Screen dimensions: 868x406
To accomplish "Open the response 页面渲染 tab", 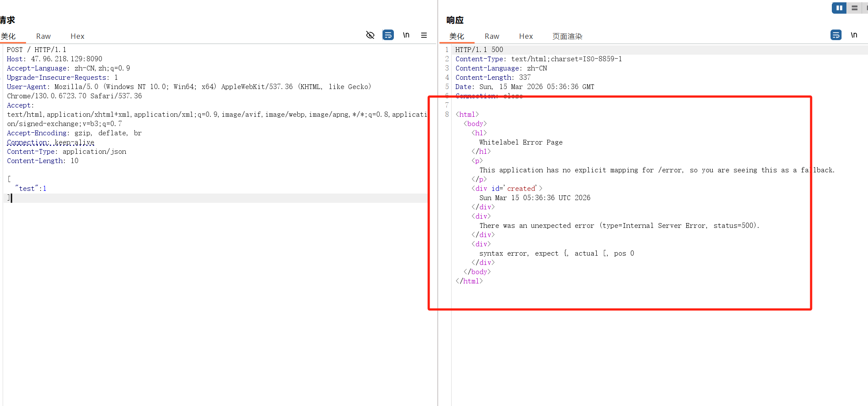I will [x=567, y=36].
